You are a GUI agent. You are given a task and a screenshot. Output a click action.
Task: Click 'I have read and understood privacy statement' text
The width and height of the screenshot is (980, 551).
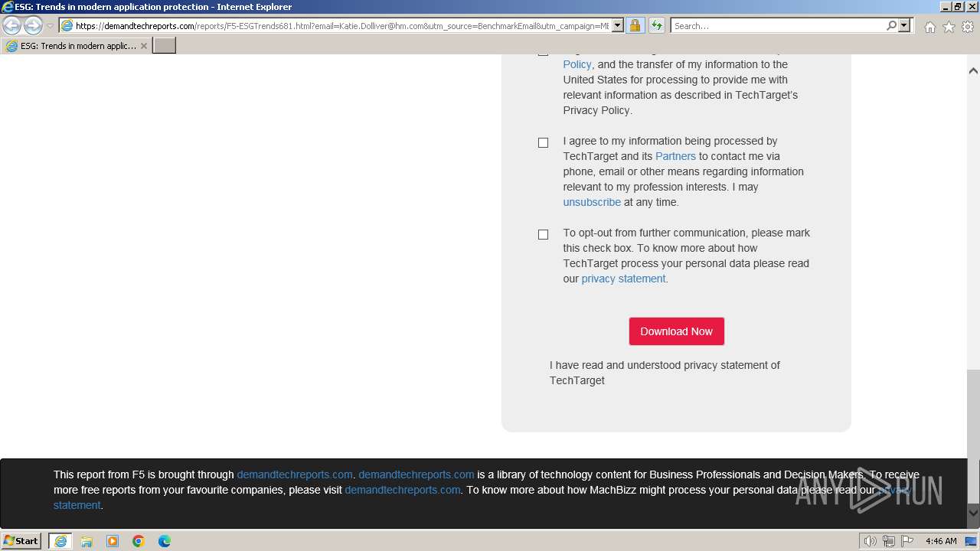tap(665, 373)
